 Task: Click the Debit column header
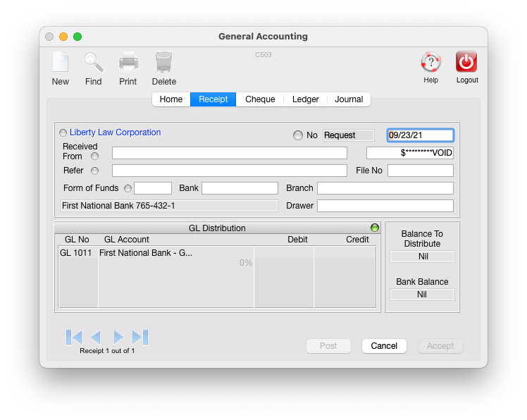click(x=297, y=240)
